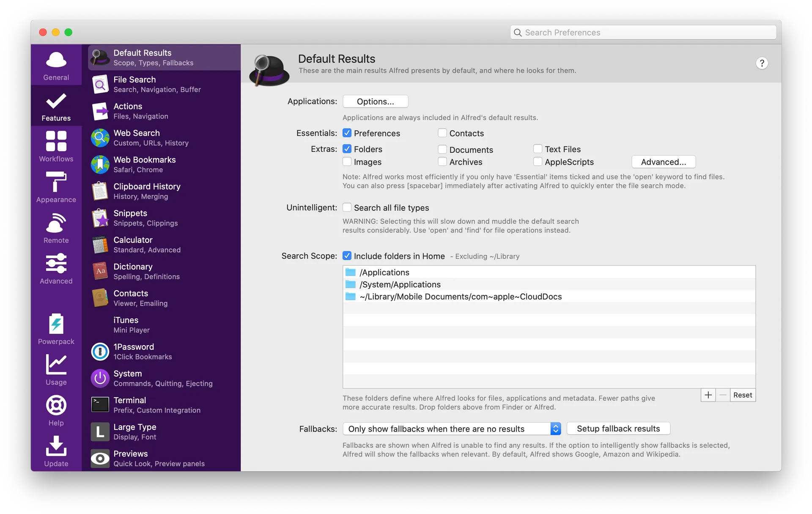The height and width of the screenshot is (514, 812).
Task: Uncheck the Folders checkbox
Action: tap(347, 149)
